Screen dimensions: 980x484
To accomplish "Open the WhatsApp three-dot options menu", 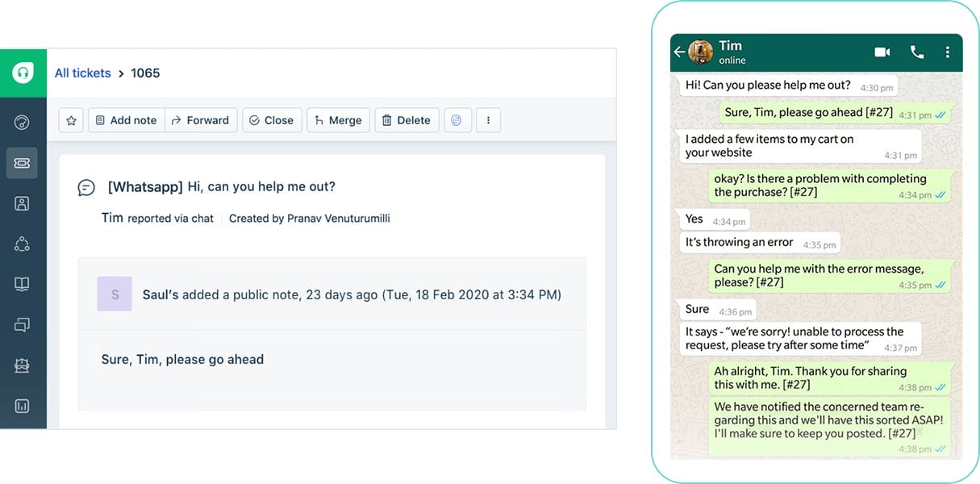I will 948,52.
